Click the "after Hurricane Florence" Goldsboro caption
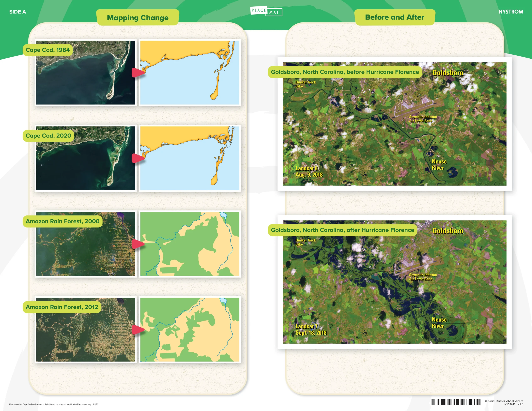This screenshot has width=532, height=411. click(x=342, y=230)
